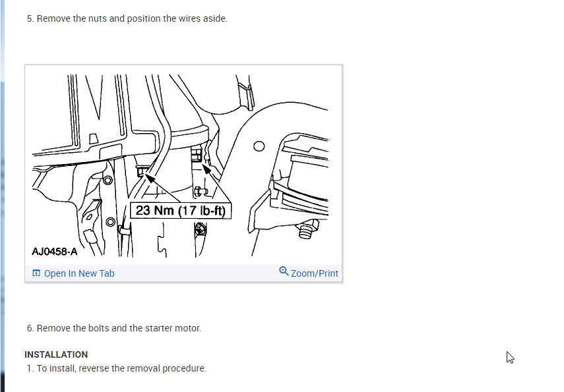The image size is (564, 392).
Task: Click the hex nut below the torque label
Action: coord(201,229)
